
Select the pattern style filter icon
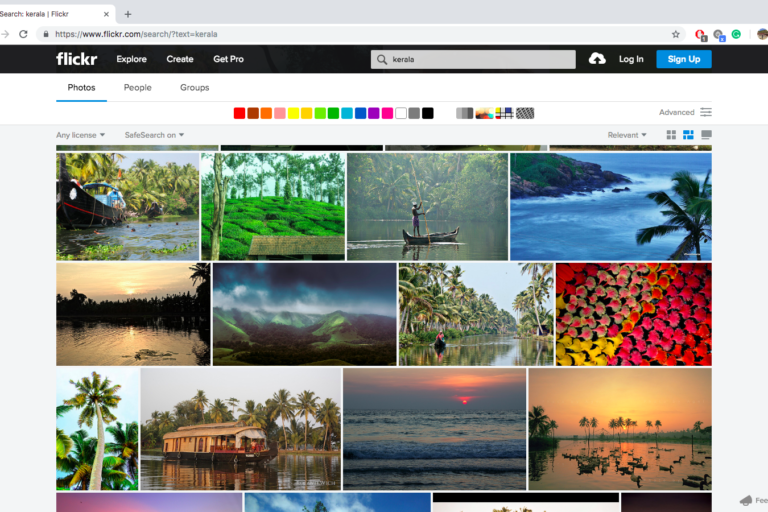[525, 113]
